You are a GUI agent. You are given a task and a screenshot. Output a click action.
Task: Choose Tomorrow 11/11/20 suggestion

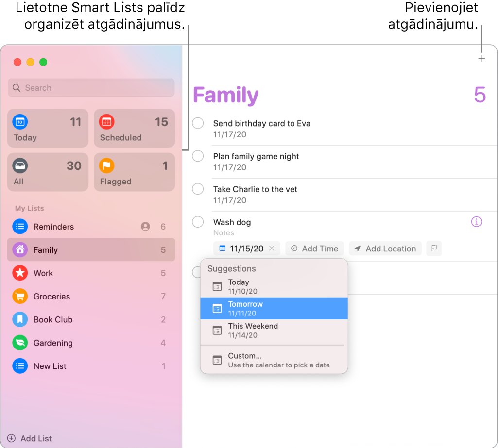pos(274,308)
